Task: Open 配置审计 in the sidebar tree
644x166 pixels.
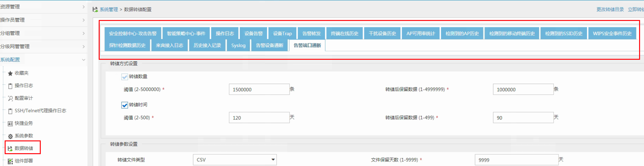Action: (x=24, y=98)
